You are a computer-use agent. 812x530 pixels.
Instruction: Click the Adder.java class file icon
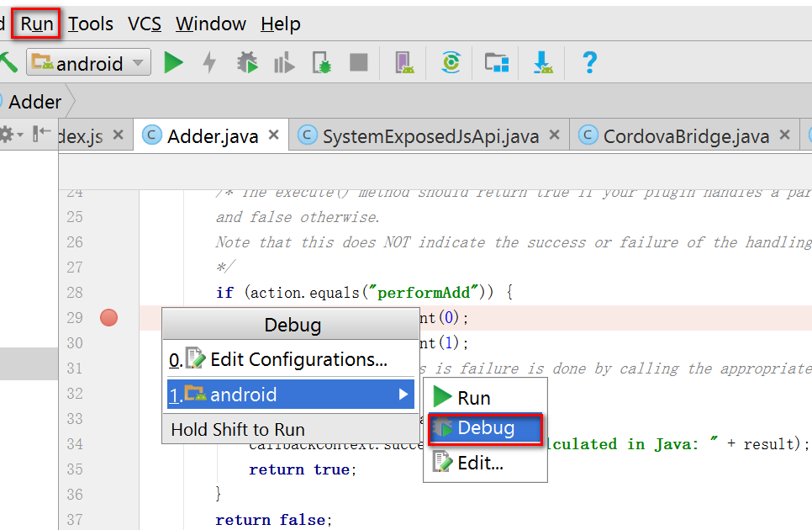(152, 135)
